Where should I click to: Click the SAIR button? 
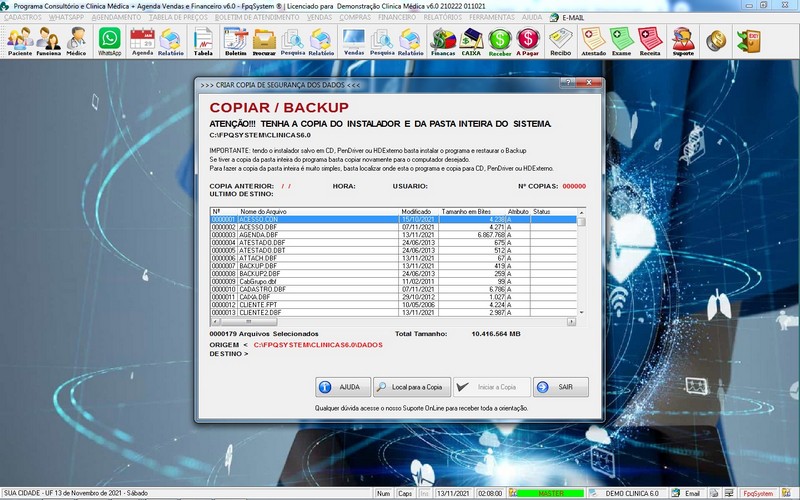(x=561, y=387)
